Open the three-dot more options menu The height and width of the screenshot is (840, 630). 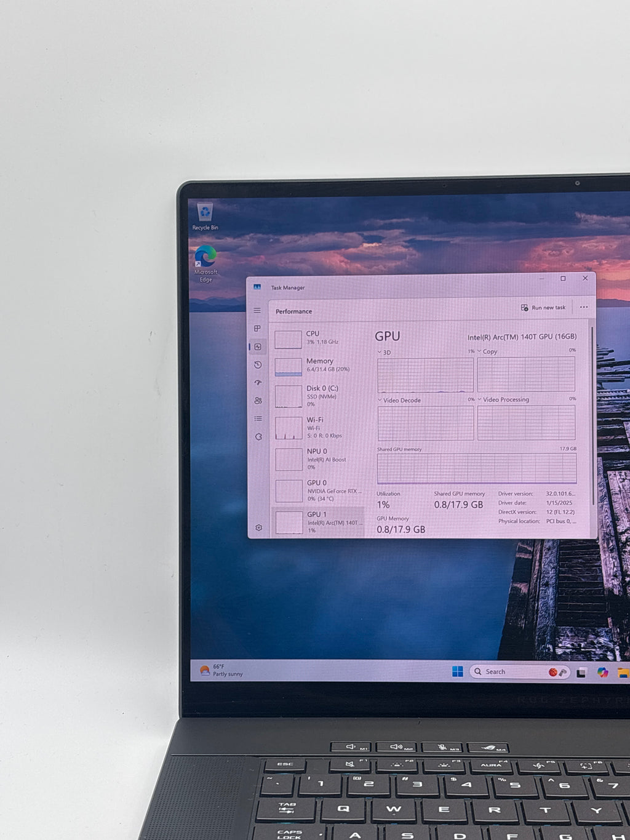[583, 307]
